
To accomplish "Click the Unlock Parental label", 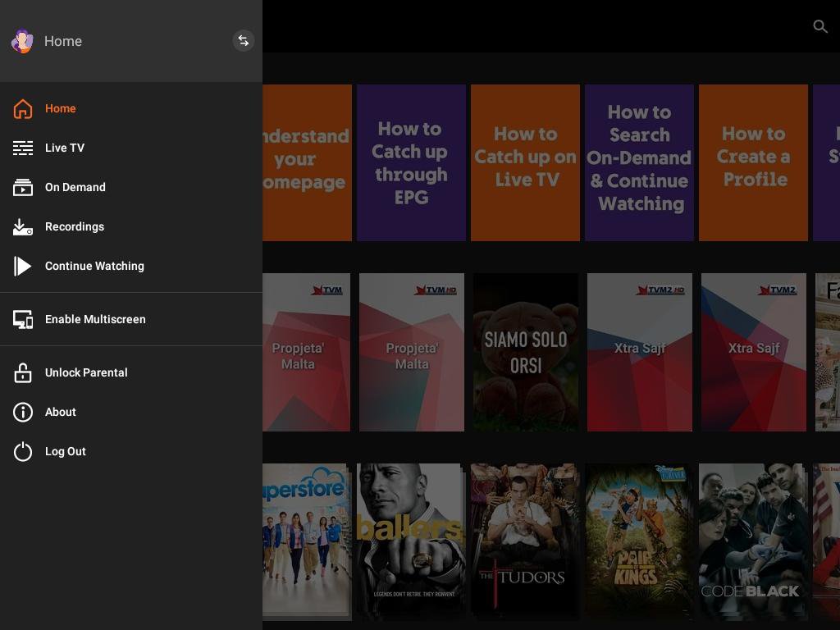I will 86,372.
